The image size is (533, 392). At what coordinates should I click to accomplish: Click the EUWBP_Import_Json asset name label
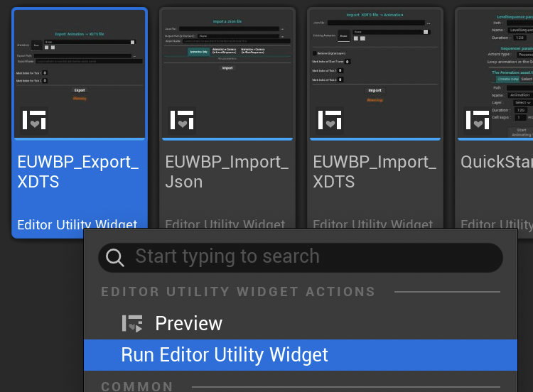click(x=226, y=172)
